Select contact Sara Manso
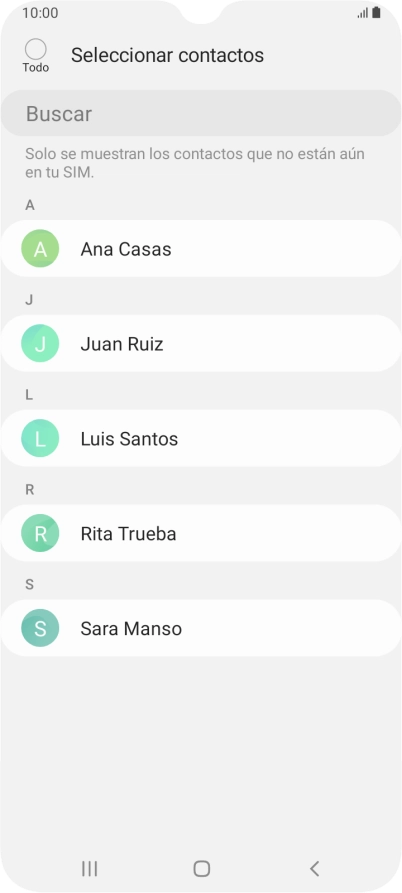This screenshot has width=402, height=893. point(201,628)
